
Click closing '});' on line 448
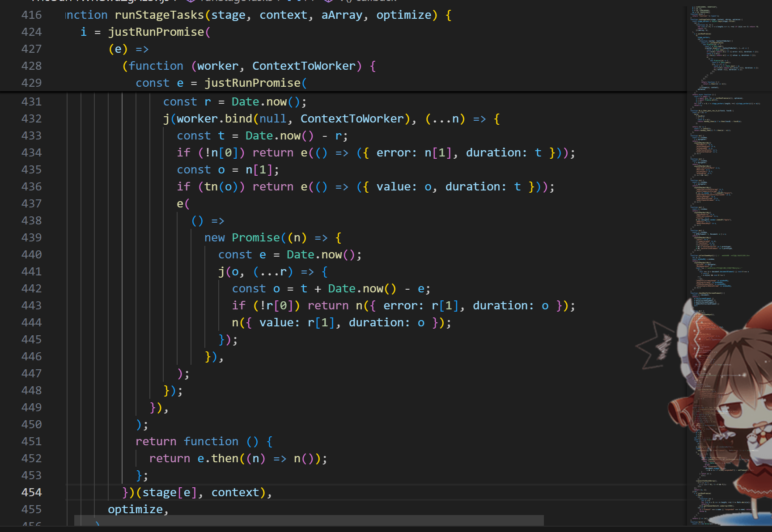pos(173,391)
